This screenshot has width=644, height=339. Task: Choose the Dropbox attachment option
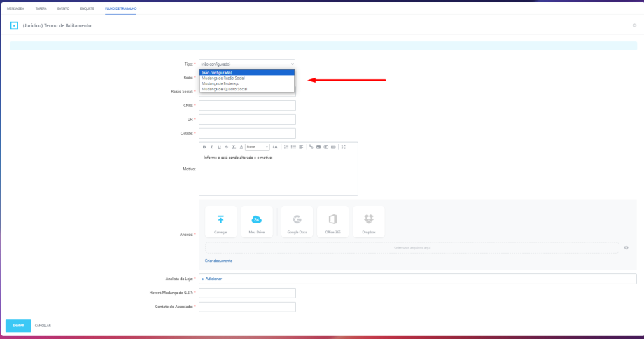(x=368, y=221)
